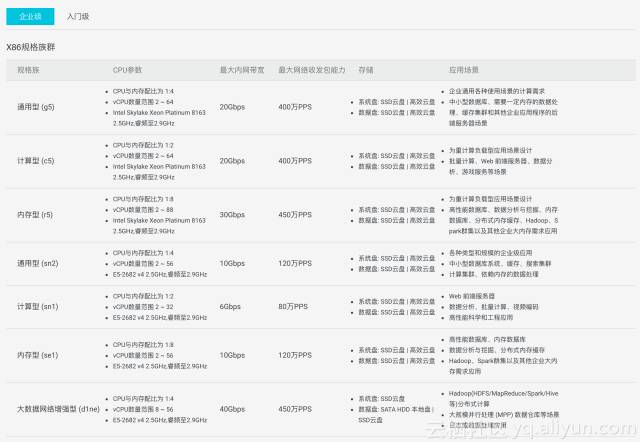Click 系统盘: SSD云盘 in the d1ne row
Viewport: 640px width, 442px height.
coord(382,398)
